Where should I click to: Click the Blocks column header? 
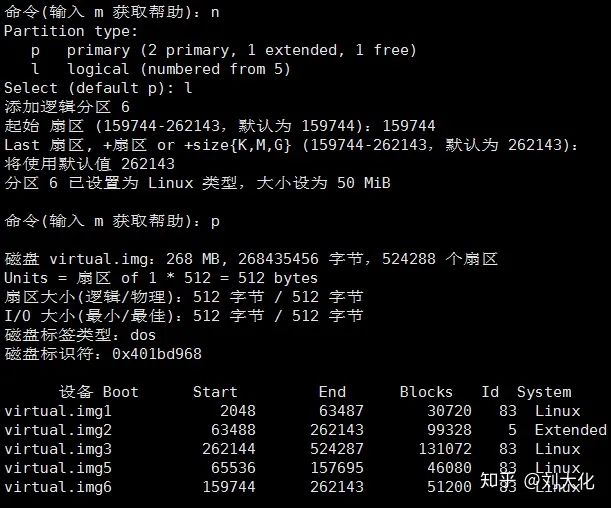(x=426, y=392)
